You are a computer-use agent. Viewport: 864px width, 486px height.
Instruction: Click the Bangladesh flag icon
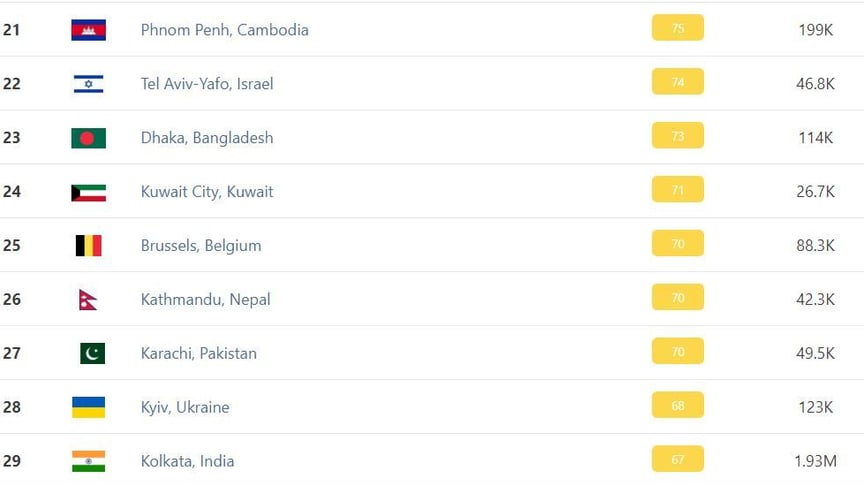pos(88,138)
